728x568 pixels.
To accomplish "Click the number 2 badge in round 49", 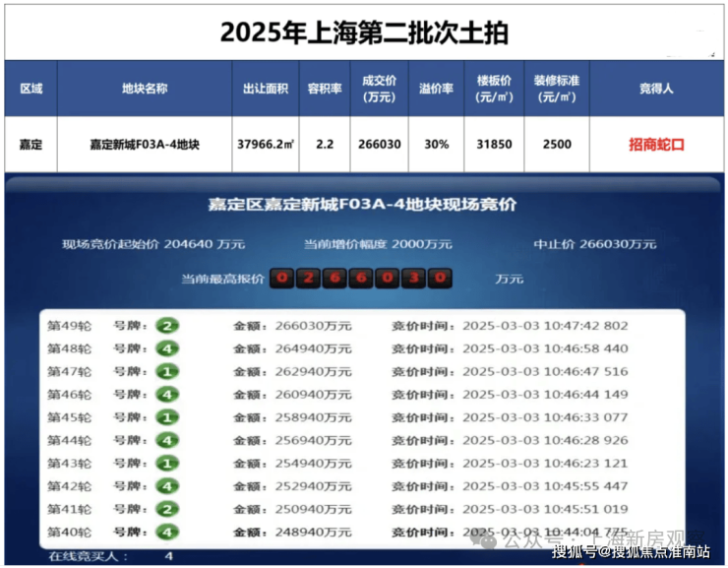I will tap(168, 326).
